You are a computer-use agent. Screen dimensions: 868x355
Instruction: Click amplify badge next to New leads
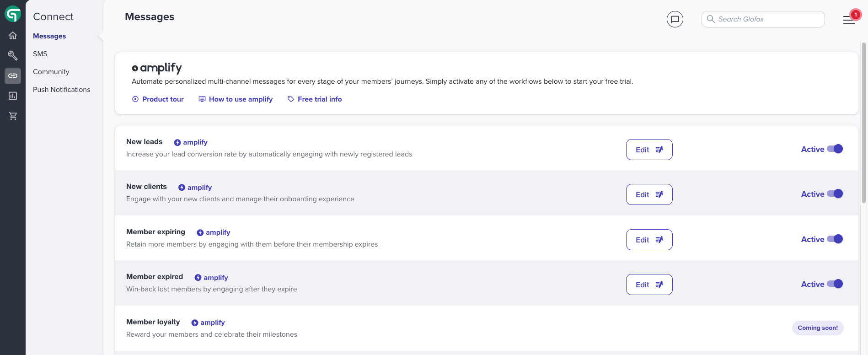pyautogui.click(x=191, y=142)
